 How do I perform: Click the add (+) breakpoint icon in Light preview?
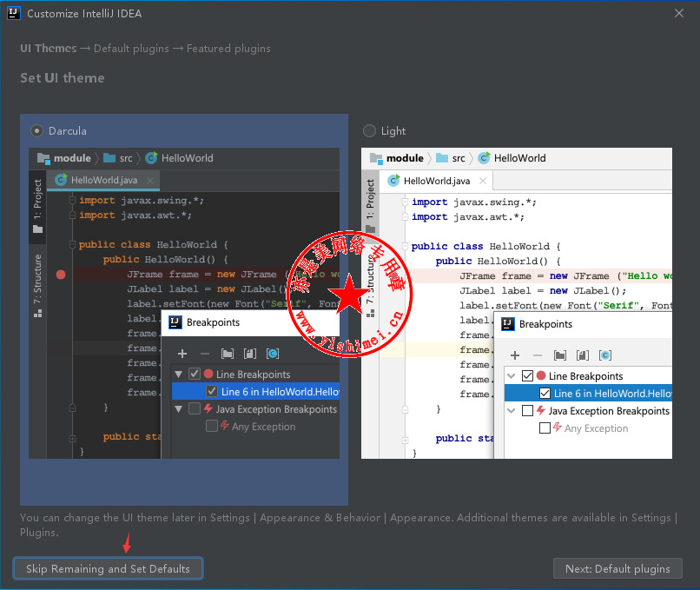(x=515, y=355)
